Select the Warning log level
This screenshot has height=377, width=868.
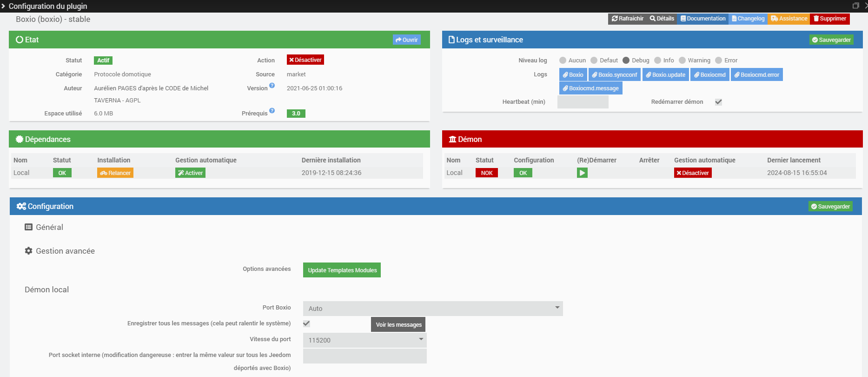tap(682, 61)
